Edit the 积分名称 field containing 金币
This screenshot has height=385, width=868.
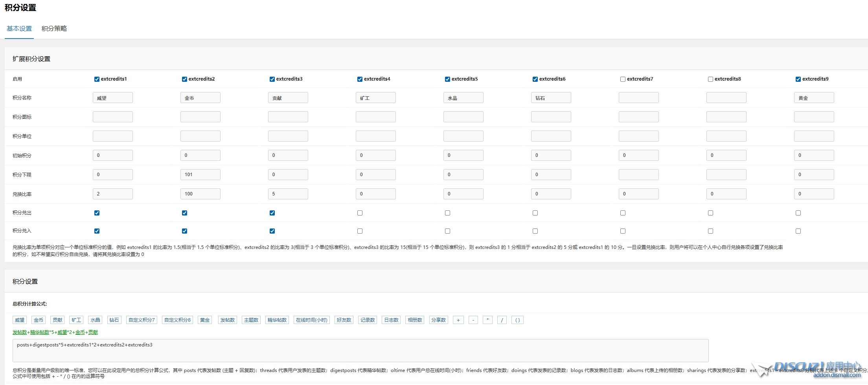200,98
